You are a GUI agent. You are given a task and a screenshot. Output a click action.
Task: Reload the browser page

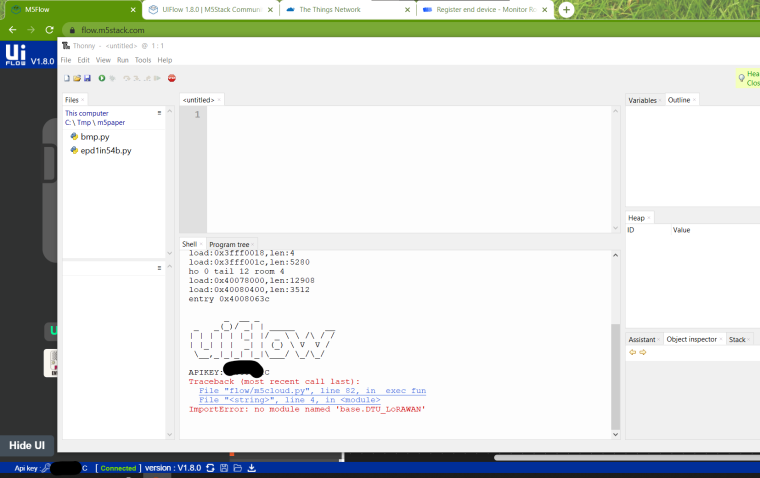click(x=49, y=30)
